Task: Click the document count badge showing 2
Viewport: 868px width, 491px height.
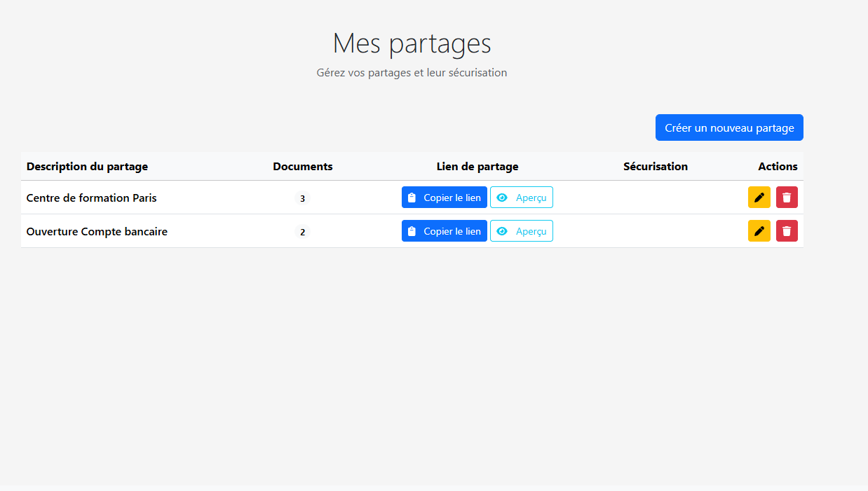Action: click(x=302, y=232)
